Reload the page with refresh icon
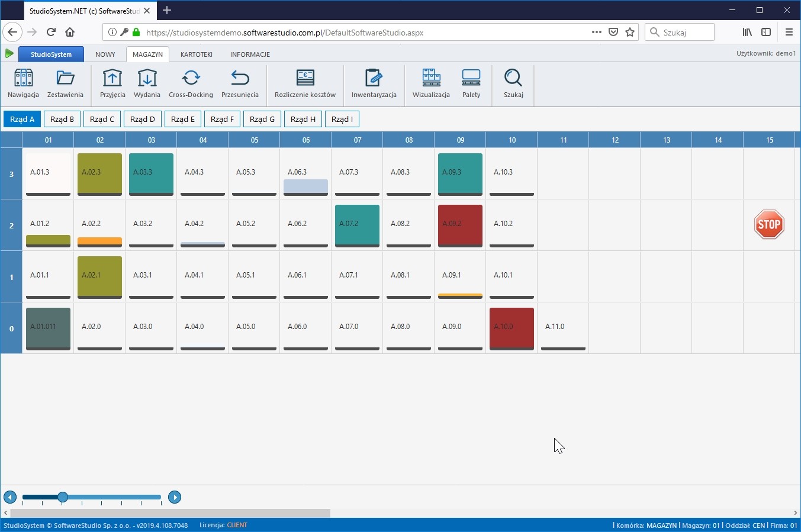The width and height of the screenshot is (801, 532). (51, 32)
